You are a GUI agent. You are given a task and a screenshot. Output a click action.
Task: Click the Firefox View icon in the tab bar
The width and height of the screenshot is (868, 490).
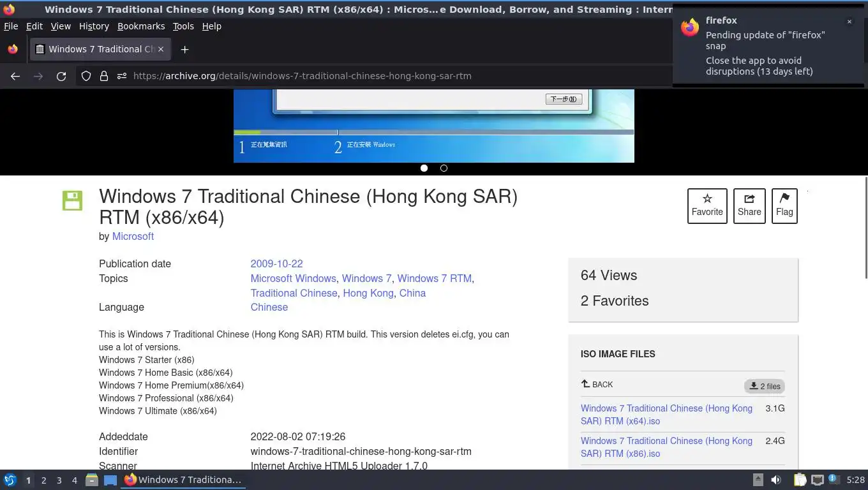(x=12, y=49)
